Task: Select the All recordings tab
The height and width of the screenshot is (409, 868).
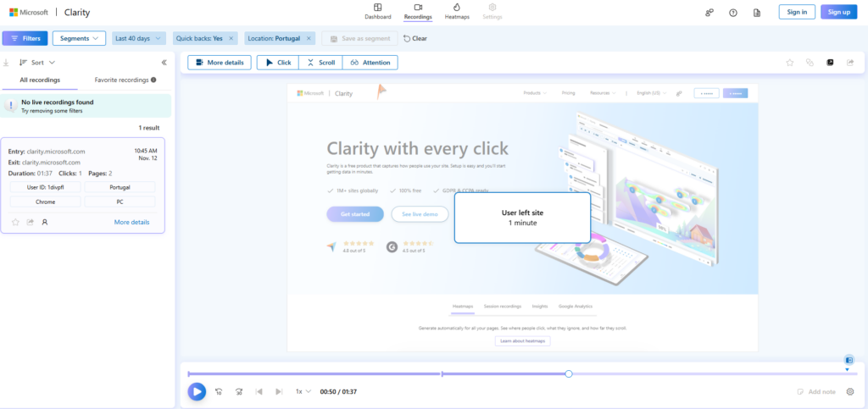Action: pyautogui.click(x=40, y=80)
